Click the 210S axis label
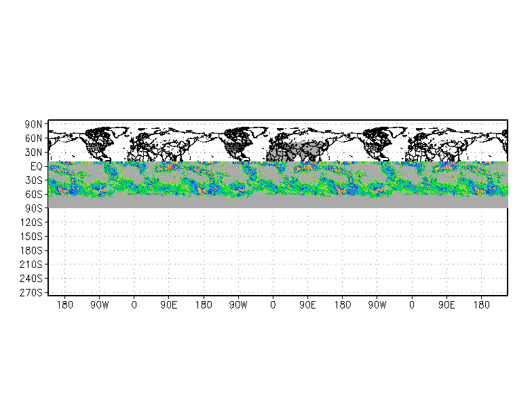532x415 pixels. click(31, 264)
